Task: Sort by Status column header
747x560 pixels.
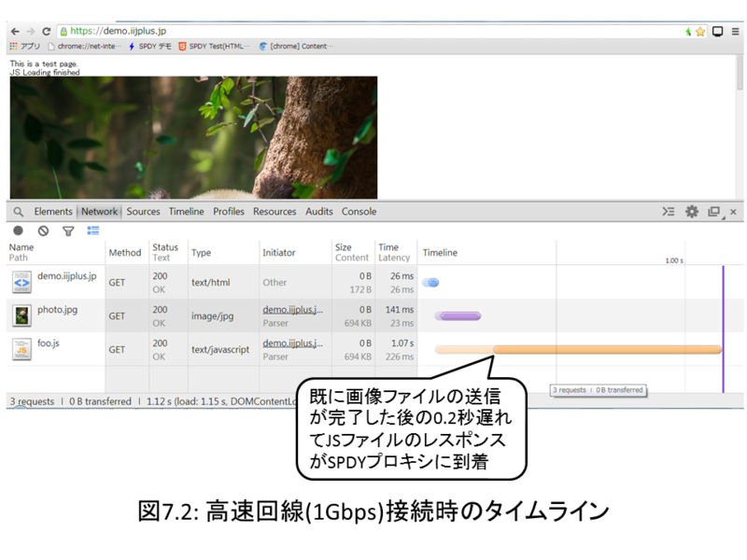Action: (168, 252)
